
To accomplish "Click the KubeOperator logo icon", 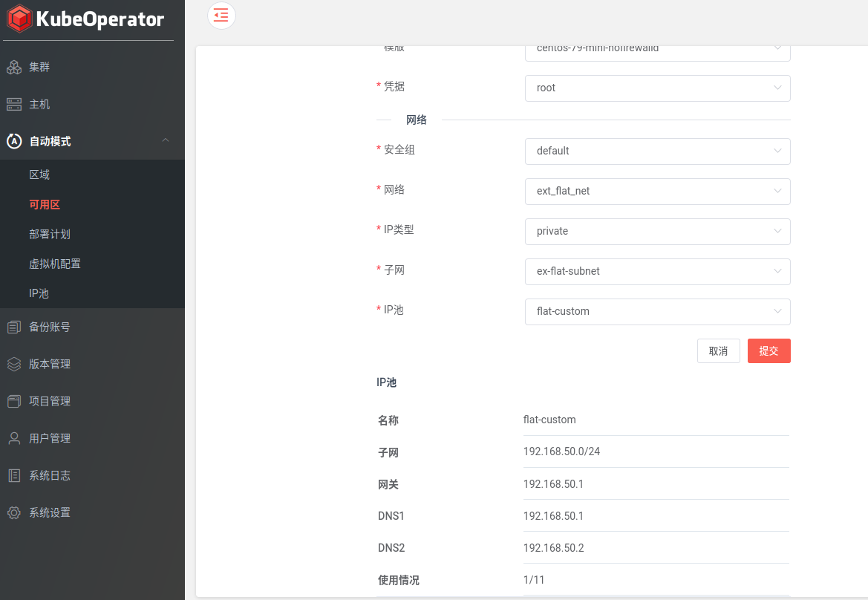I will point(20,19).
